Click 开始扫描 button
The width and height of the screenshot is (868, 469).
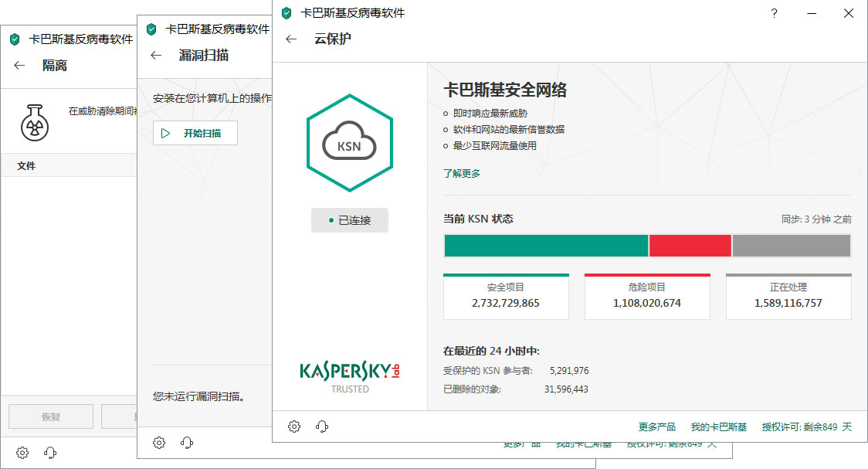click(195, 133)
